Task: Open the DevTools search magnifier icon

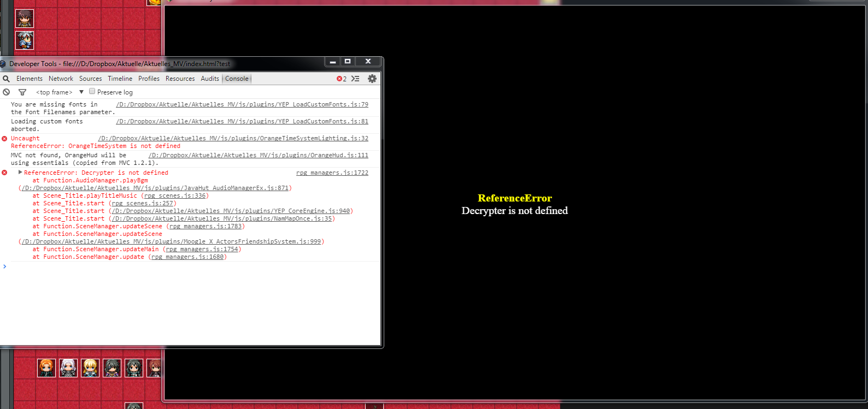Action: 7,79
